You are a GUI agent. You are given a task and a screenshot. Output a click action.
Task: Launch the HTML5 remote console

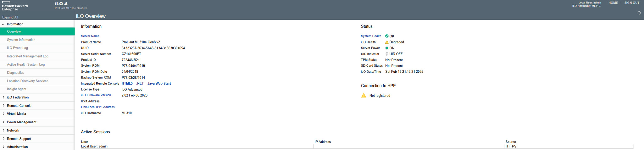pos(127,84)
